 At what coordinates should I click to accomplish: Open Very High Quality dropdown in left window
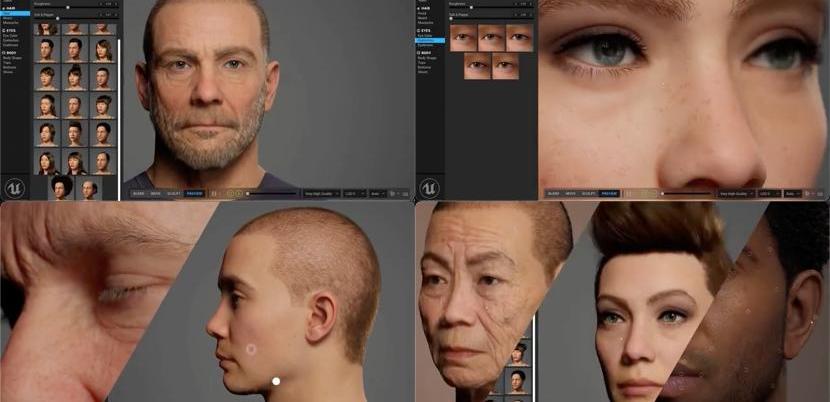click(321, 192)
